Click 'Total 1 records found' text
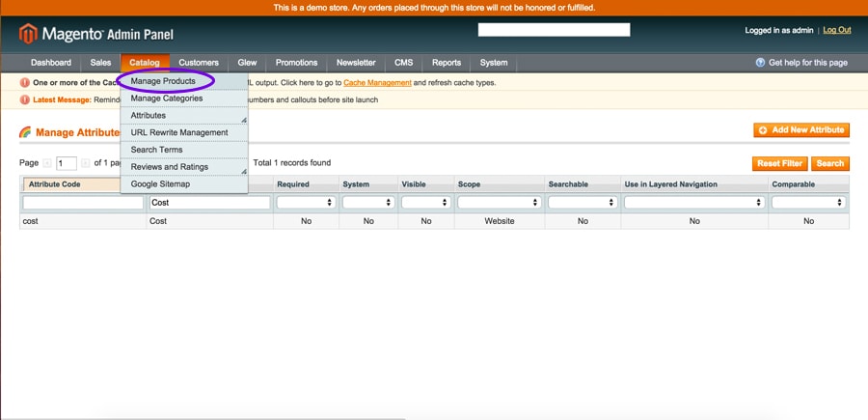The width and height of the screenshot is (868, 420). click(291, 163)
